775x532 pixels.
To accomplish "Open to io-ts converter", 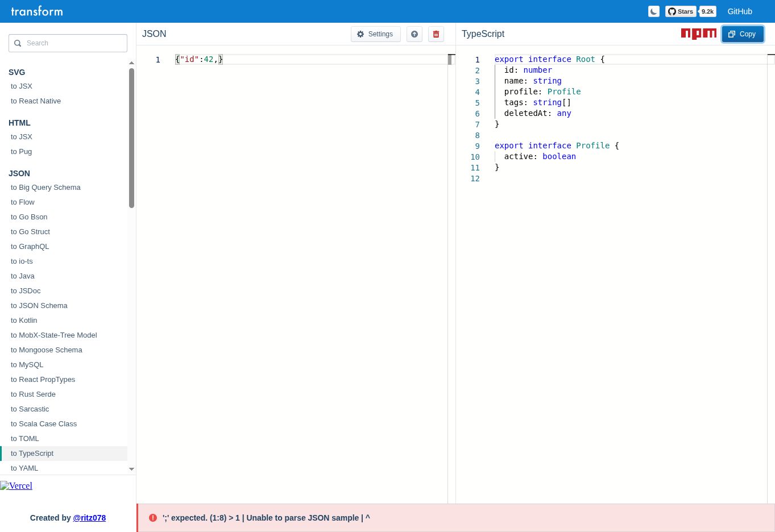I will [22, 261].
